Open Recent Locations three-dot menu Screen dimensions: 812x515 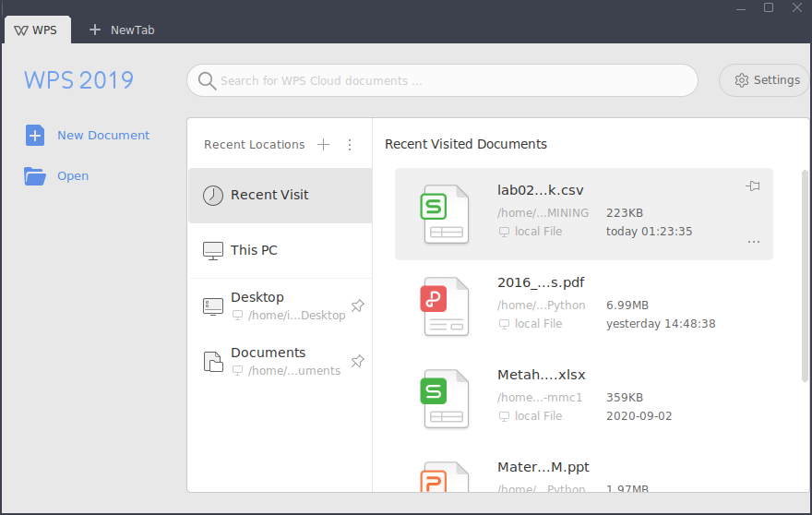click(x=350, y=145)
